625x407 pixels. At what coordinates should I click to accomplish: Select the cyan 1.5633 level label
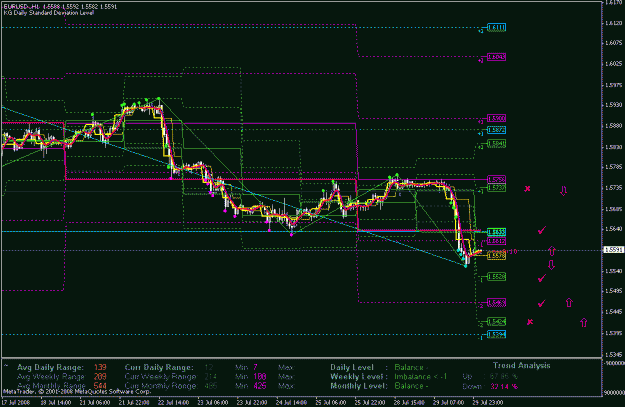(x=497, y=232)
